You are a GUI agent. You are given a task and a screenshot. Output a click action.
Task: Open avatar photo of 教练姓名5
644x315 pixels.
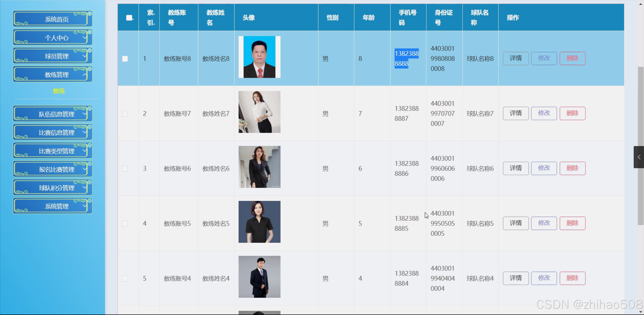pos(259,222)
